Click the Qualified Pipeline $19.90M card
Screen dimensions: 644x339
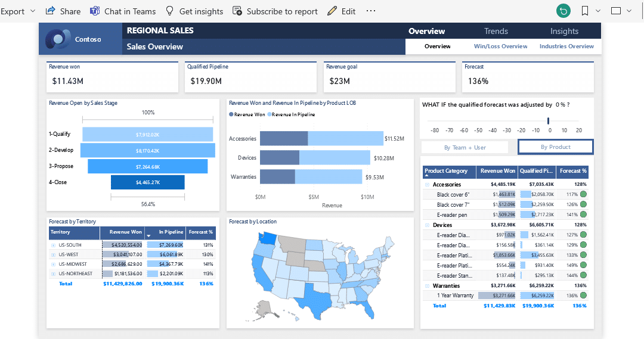pos(250,77)
